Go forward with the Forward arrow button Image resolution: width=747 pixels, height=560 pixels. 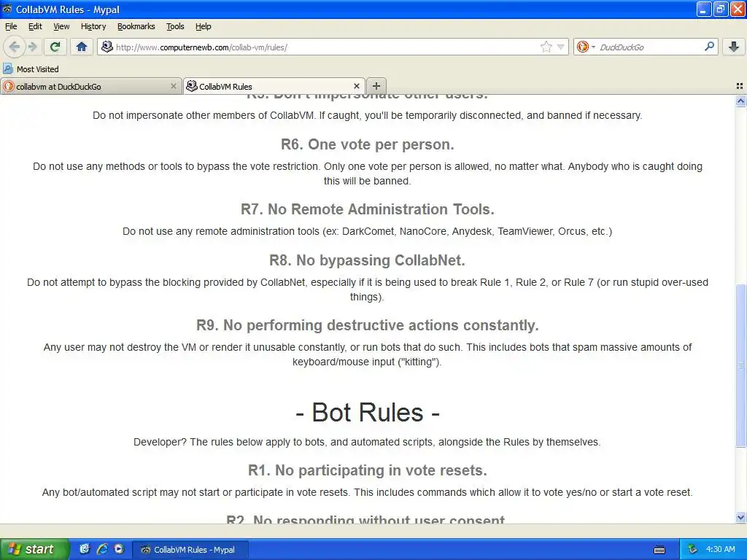coord(32,47)
